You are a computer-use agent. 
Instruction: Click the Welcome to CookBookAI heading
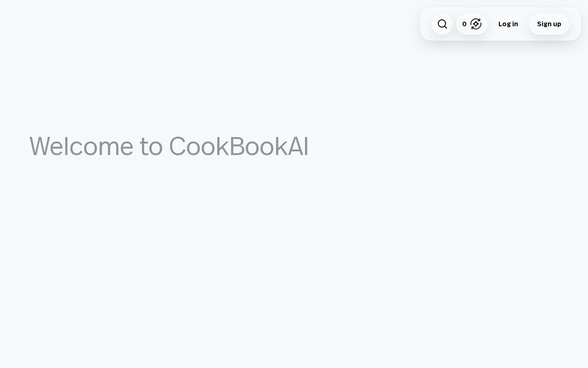[169, 146]
